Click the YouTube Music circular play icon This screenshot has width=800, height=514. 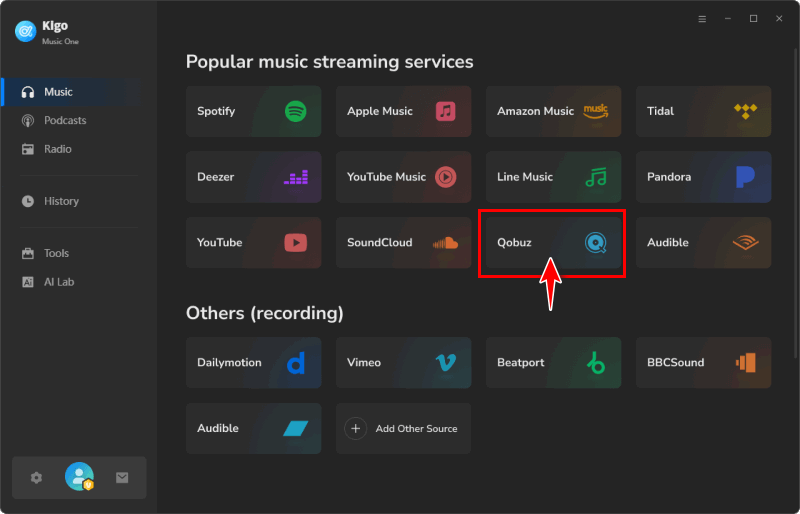pos(445,177)
